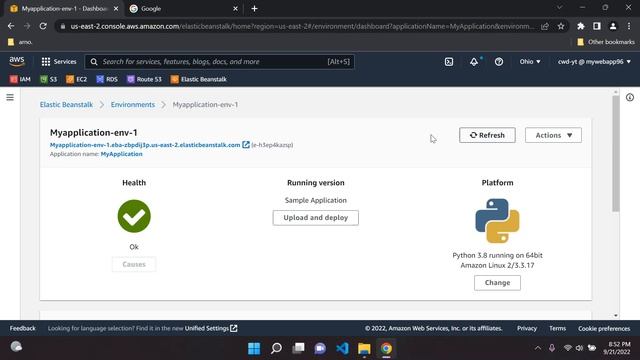Open a new browser tab
Screen dimensions: 640x360
click(x=254, y=9)
